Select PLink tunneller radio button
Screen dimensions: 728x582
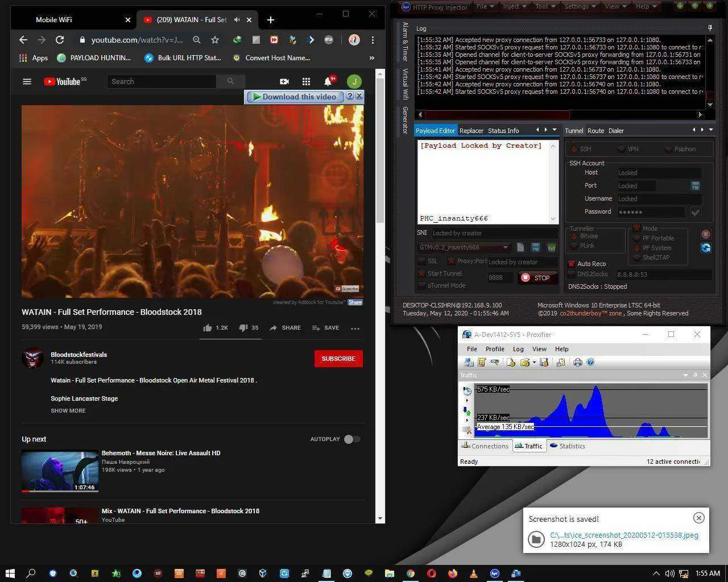pos(574,246)
